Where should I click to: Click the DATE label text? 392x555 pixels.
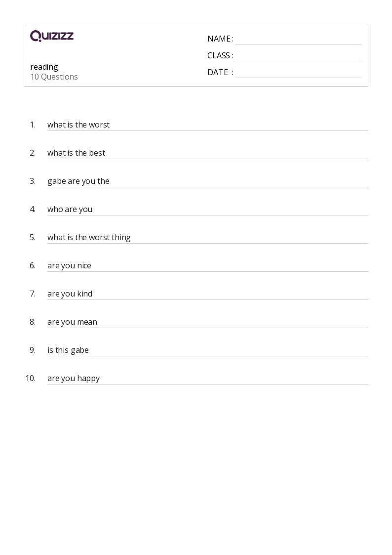[218, 72]
